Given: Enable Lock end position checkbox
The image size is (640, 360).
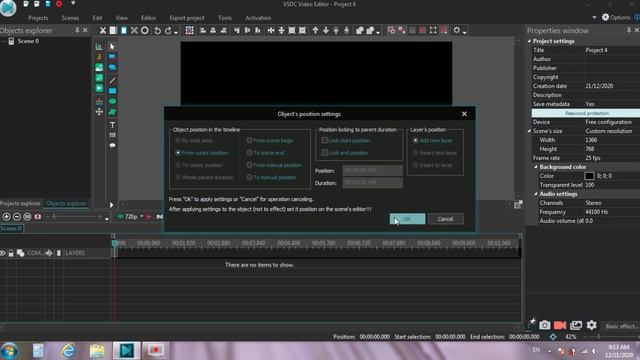Looking at the screenshot, I should tap(324, 153).
